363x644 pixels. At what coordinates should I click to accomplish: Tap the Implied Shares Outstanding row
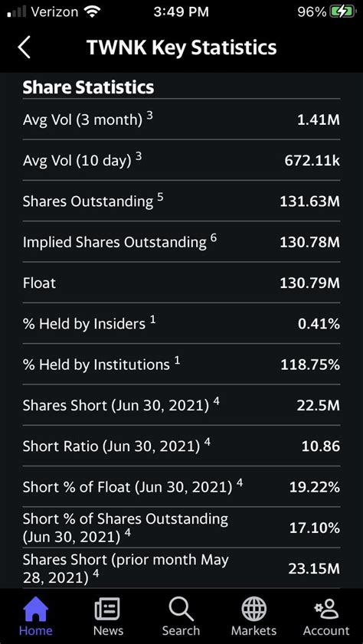181,241
